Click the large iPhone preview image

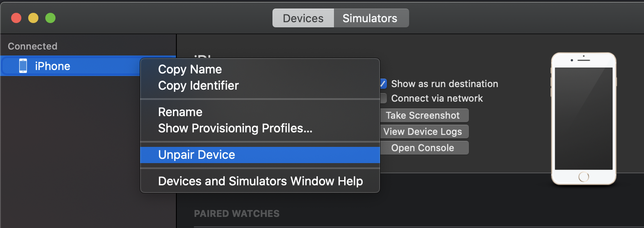click(583, 119)
